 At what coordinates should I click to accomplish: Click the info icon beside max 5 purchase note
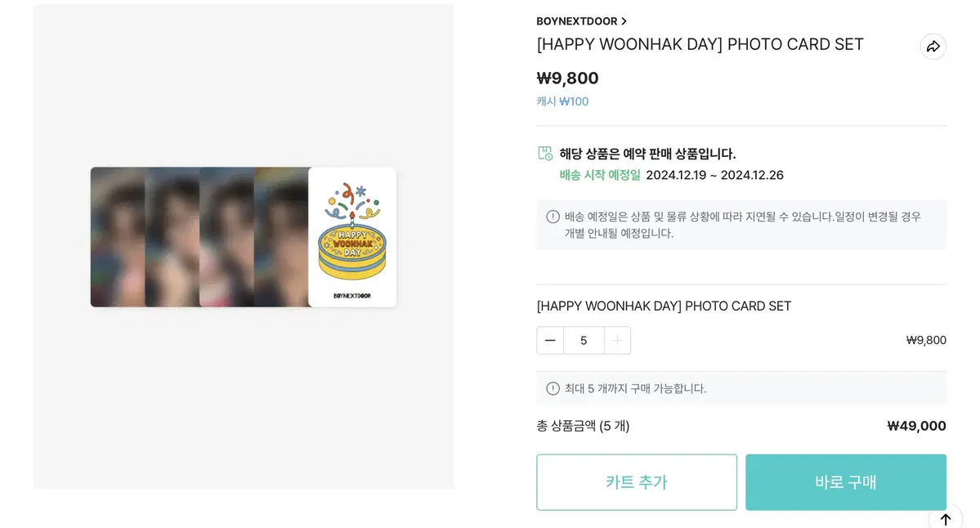[x=553, y=389]
